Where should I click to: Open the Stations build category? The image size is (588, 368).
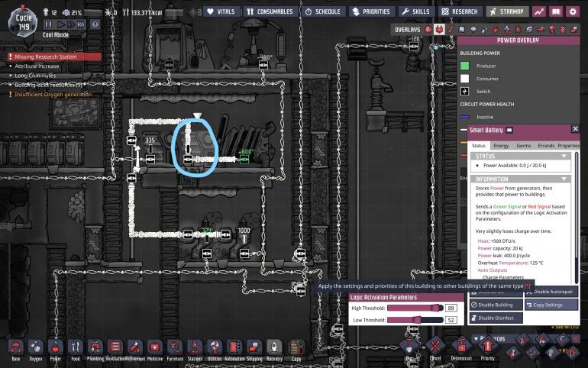click(x=195, y=347)
